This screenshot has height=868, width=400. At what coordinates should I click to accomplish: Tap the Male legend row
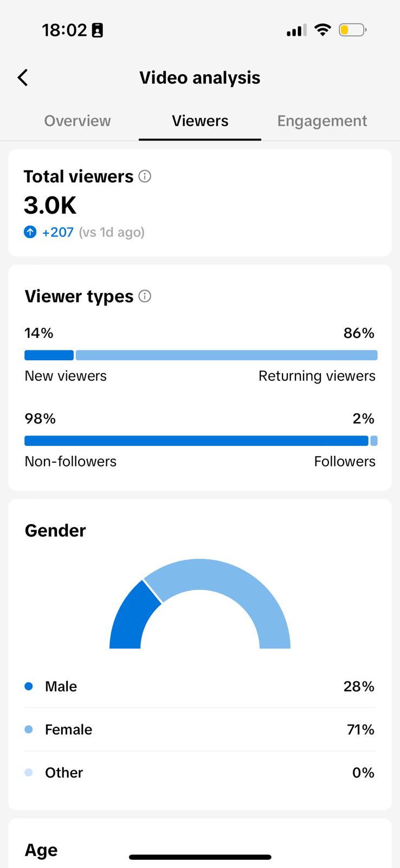[199, 686]
